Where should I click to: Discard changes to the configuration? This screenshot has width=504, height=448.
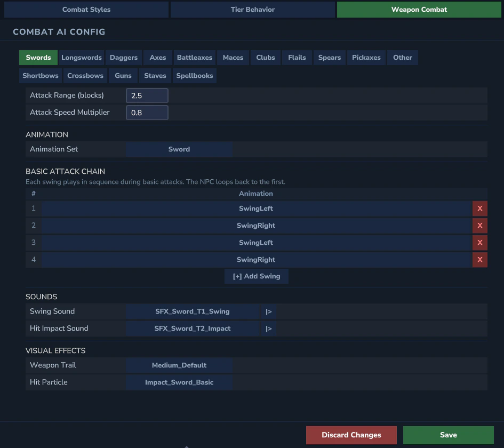pyautogui.click(x=351, y=435)
